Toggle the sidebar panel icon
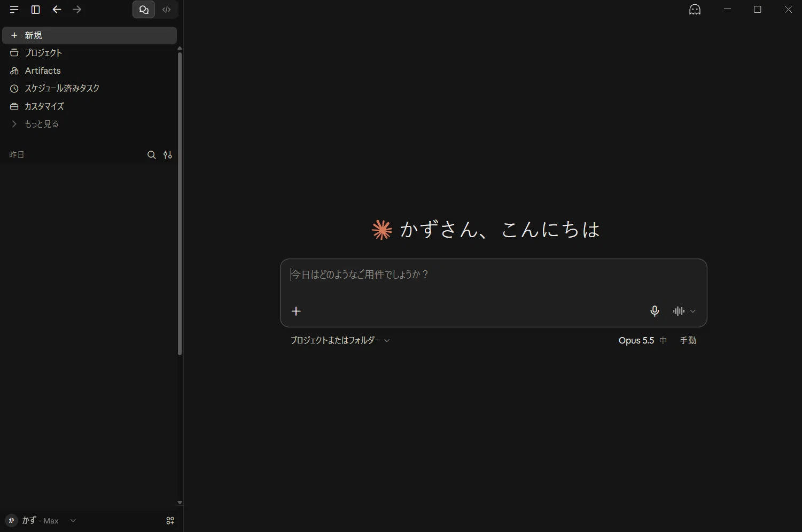802x532 pixels. [35, 10]
